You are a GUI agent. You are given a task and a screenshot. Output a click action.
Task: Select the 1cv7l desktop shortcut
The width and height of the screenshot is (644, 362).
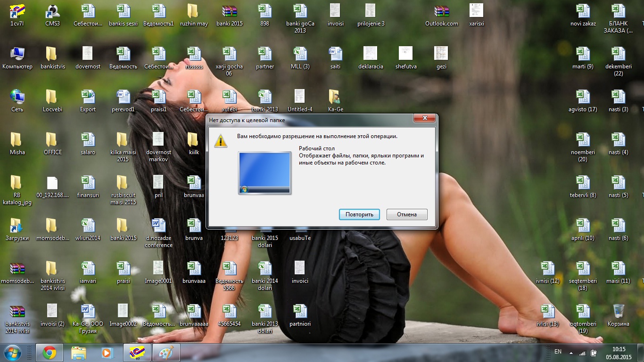pos(17,15)
